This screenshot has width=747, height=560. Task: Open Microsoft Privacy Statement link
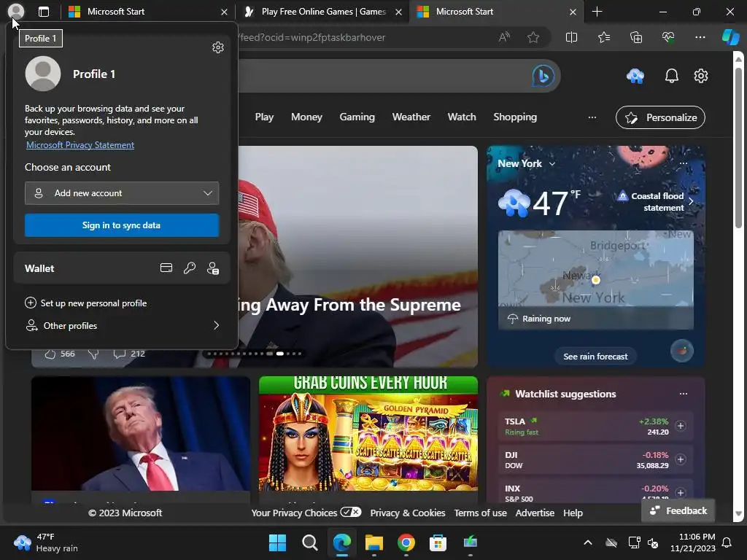pos(80,145)
